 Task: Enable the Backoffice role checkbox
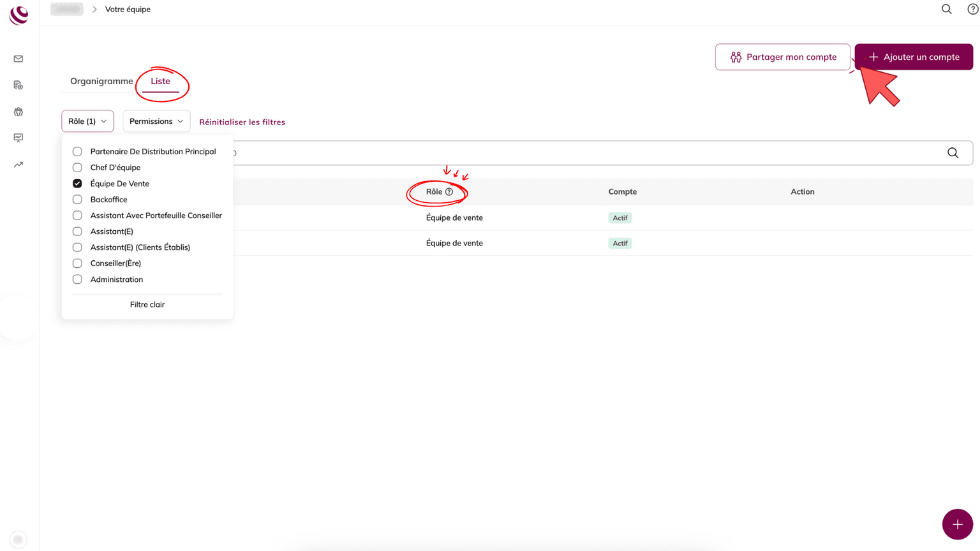tap(77, 200)
